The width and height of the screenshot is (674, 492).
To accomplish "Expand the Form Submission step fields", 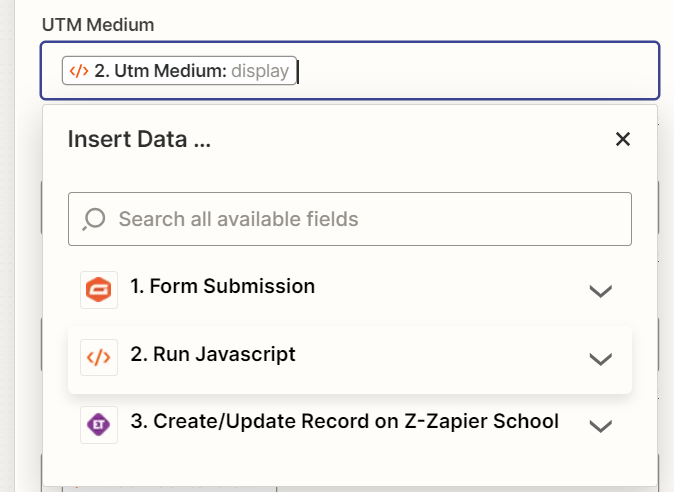I will [600, 291].
